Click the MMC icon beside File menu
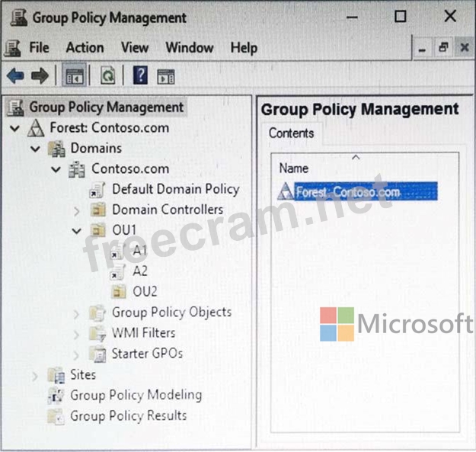Image resolution: width=476 pixels, height=452 pixels. pyautogui.click(x=13, y=48)
